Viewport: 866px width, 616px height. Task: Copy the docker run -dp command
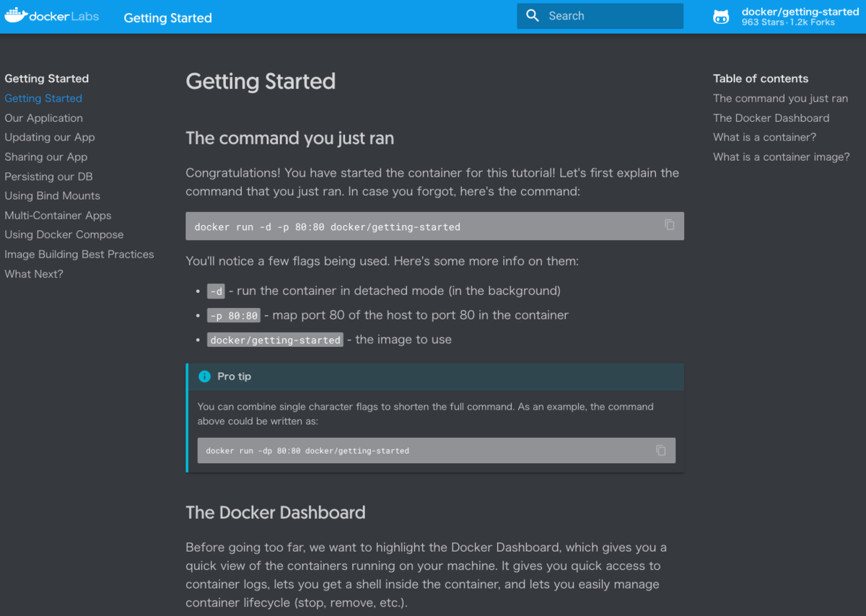tap(661, 450)
